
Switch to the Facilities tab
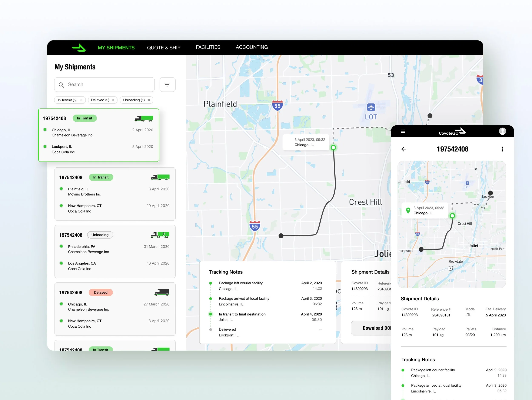pos(208,47)
